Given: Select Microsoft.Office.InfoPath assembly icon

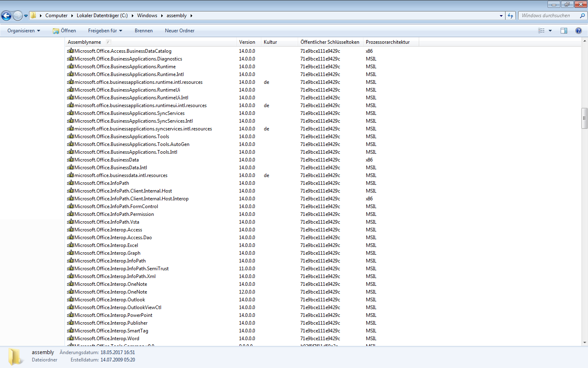Looking at the screenshot, I should tap(70, 183).
